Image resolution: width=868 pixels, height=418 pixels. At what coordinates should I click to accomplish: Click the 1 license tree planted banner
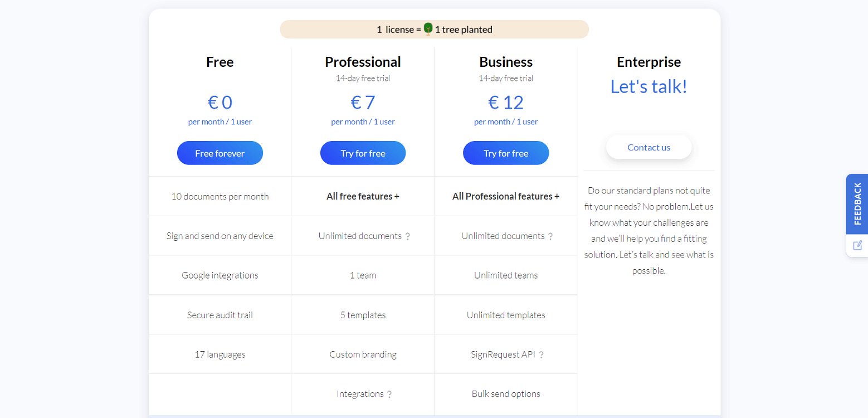(435, 30)
